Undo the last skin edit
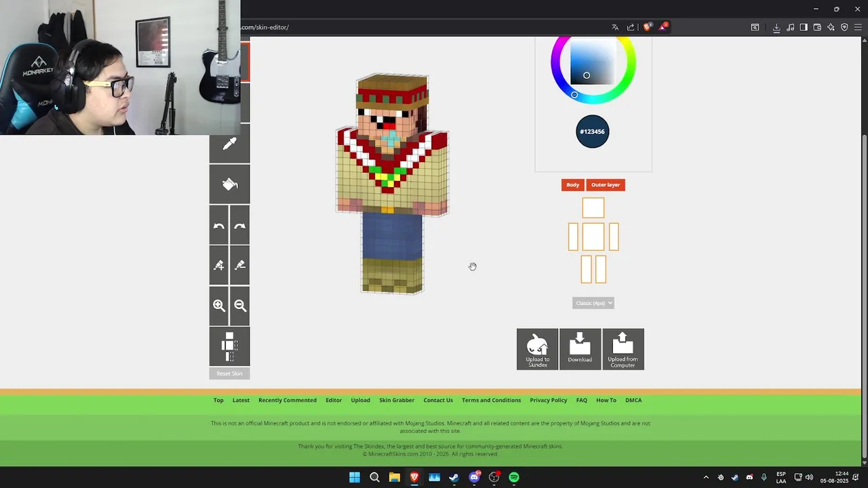 click(x=219, y=226)
